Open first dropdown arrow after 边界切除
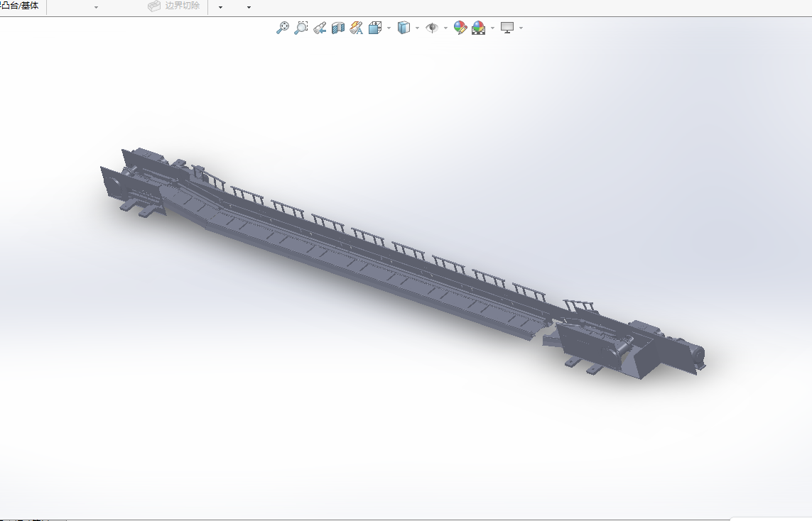Image resolution: width=812 pixels, height=521 pixels. (221, 7)
